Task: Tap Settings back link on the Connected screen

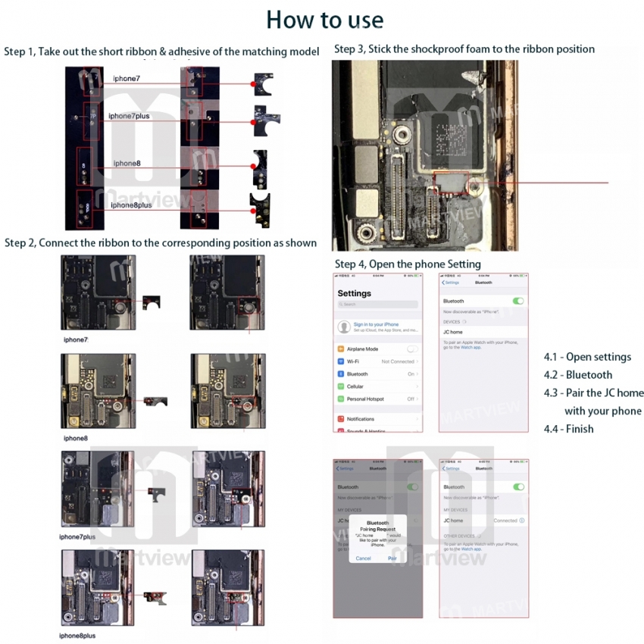Action: click(x=451, y=469)
